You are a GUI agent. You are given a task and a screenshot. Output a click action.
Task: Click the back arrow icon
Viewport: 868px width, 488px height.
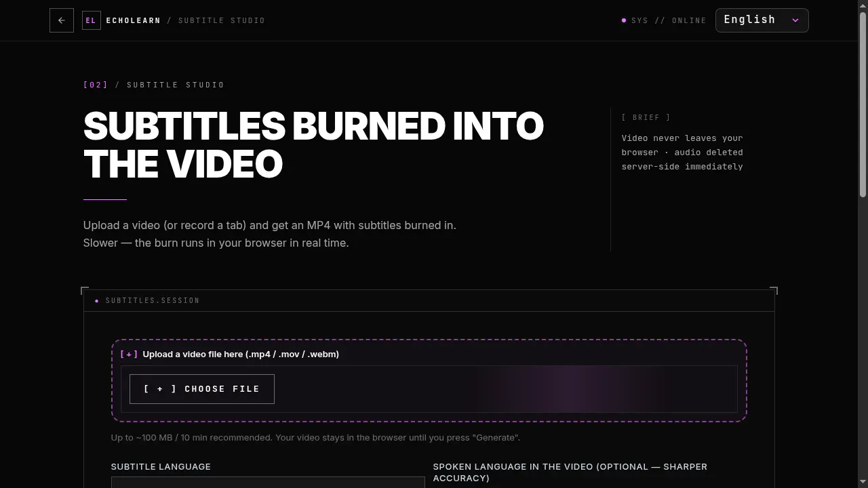pos(62,20)
